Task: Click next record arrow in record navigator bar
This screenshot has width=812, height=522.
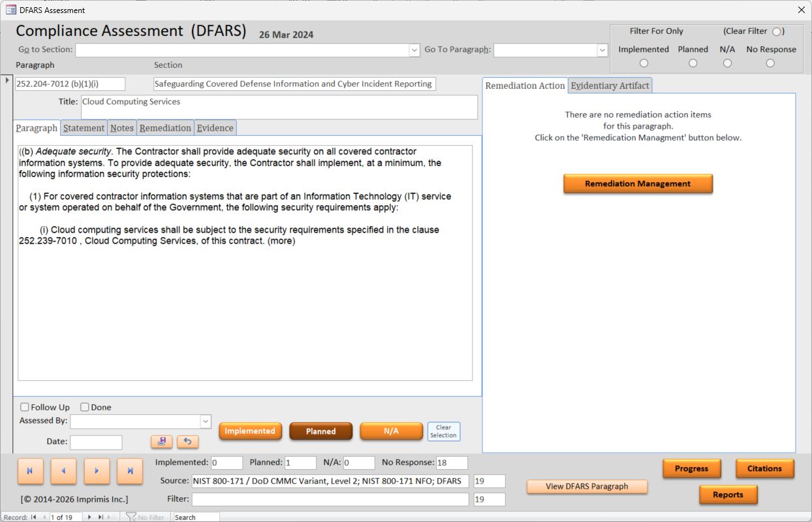Action: tap(89, 517)
